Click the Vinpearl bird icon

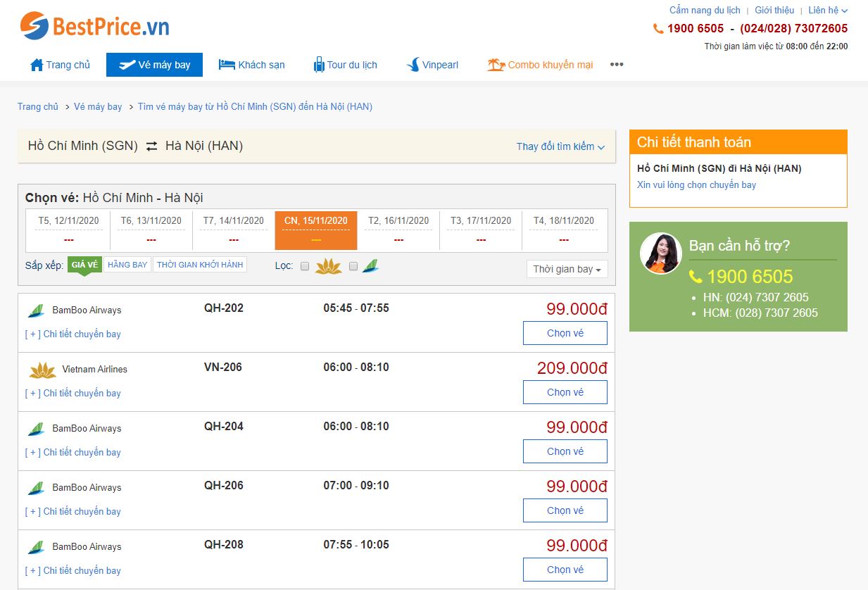[413, 65]
